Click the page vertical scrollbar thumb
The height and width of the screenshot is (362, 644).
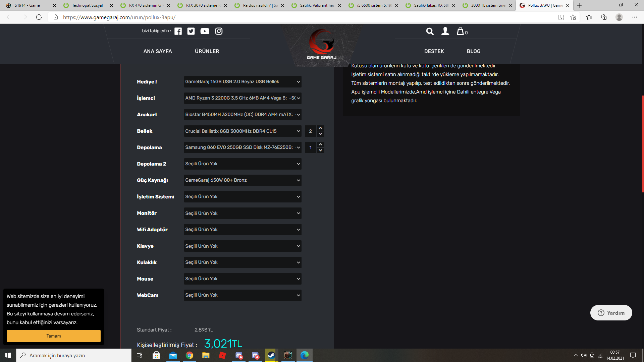click(x=643, y=144)
